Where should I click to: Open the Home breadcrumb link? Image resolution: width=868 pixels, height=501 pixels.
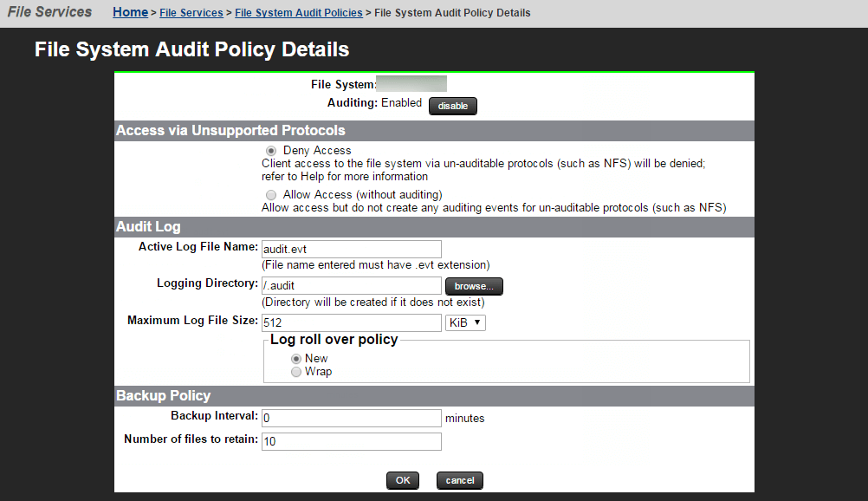[130, 12]
